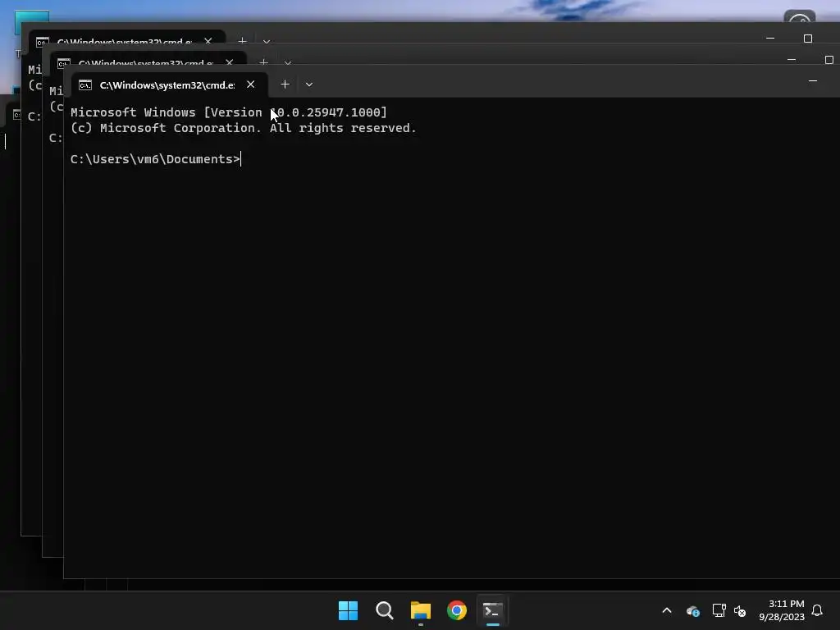The height and width of the screenshot is (630, 840).
Task: Minimize the middle terminal window
Action: pos(792,59)
